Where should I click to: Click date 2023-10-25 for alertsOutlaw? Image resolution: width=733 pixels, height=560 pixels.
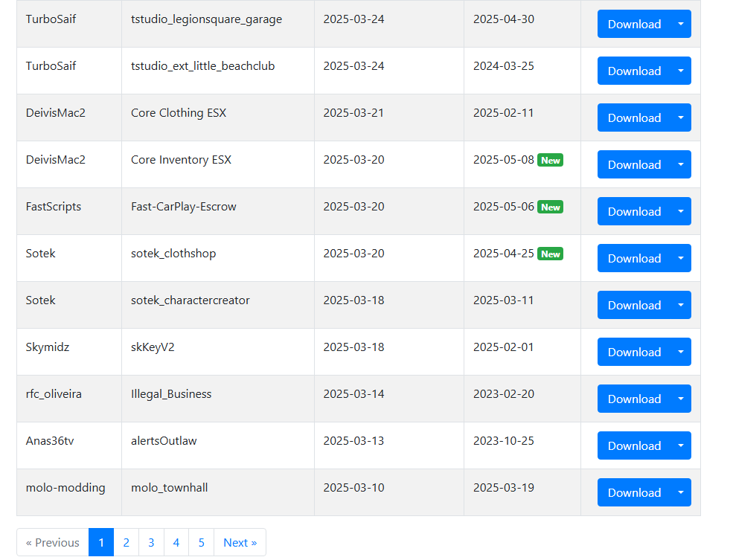pyautogui.click(x=504, y=440)
